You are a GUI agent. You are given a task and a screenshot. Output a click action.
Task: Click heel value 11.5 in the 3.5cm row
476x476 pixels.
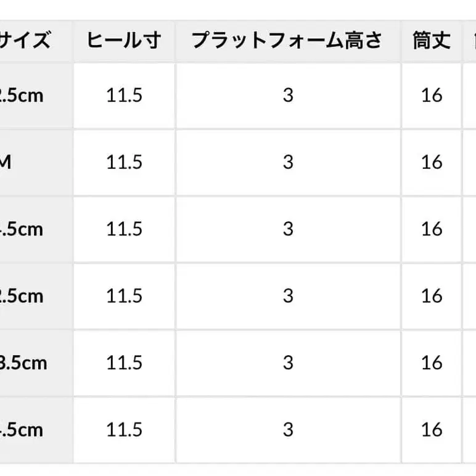click(x=124, y=363)
